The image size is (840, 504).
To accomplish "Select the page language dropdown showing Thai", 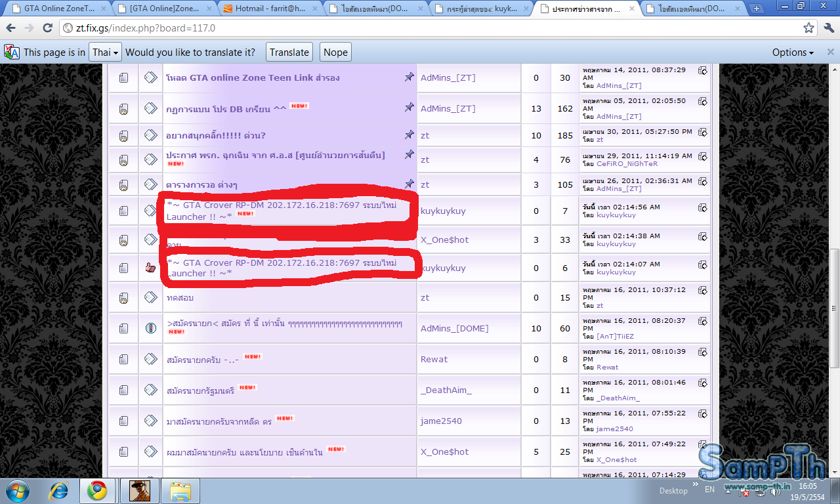I will point(106,52).
